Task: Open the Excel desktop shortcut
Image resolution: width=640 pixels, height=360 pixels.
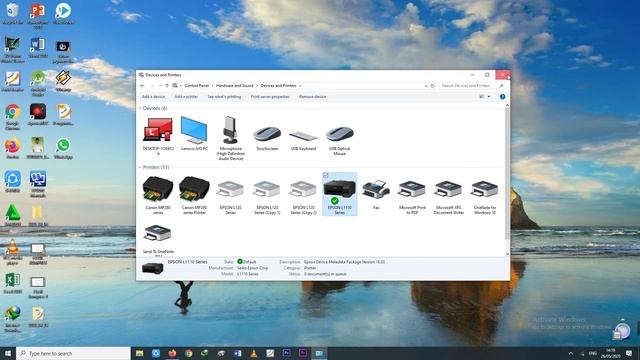Action: click(x=13, y=284)
